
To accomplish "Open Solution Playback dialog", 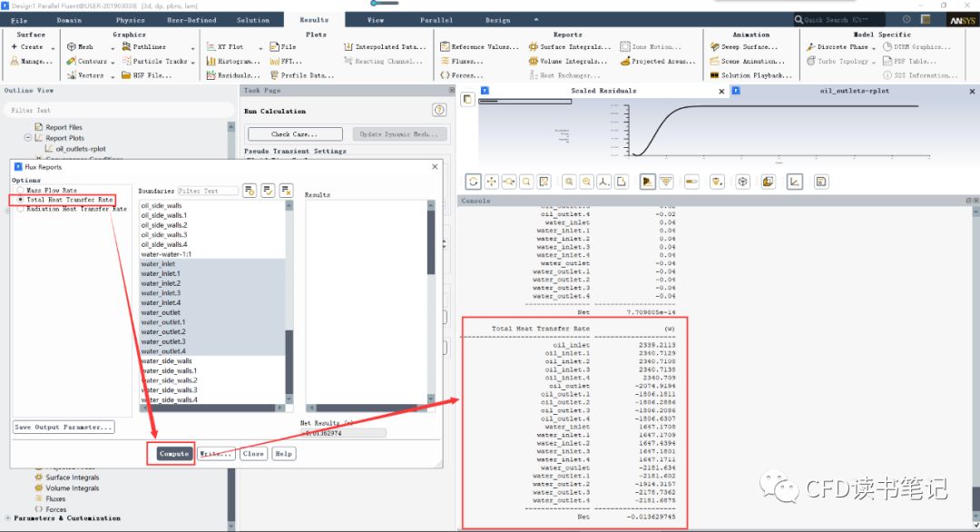I will click(x=751, y=75).
